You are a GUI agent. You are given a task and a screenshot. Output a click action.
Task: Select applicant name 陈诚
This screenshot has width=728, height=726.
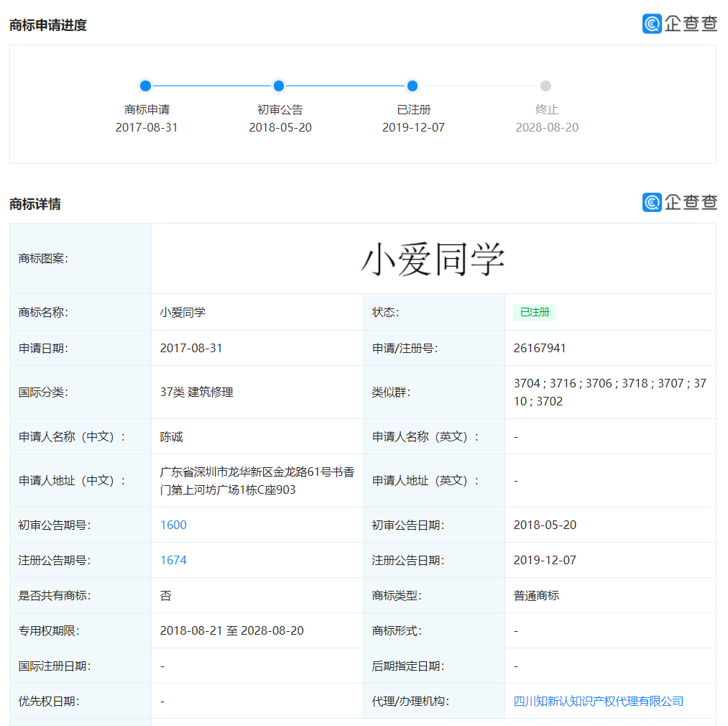click(171, 436)
